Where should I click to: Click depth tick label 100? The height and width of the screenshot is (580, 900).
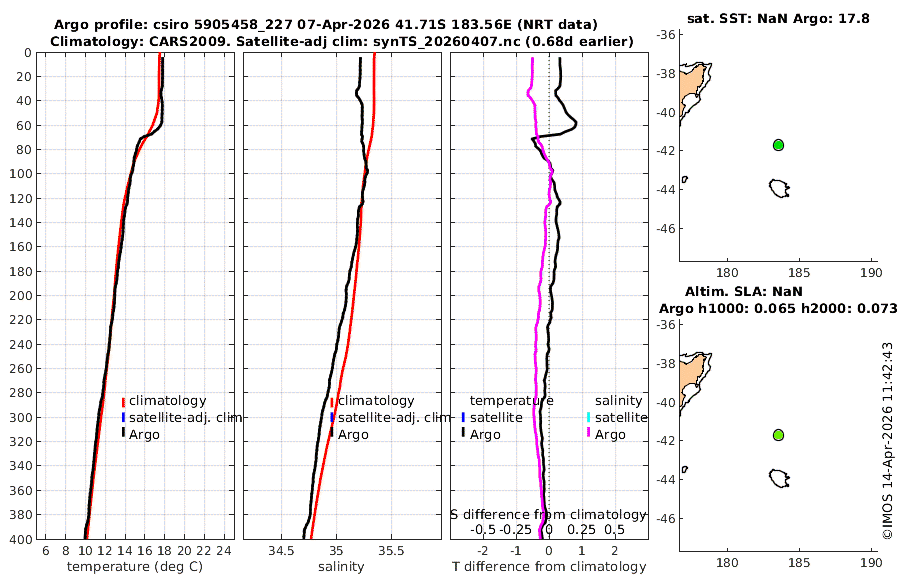click(20, 174)
